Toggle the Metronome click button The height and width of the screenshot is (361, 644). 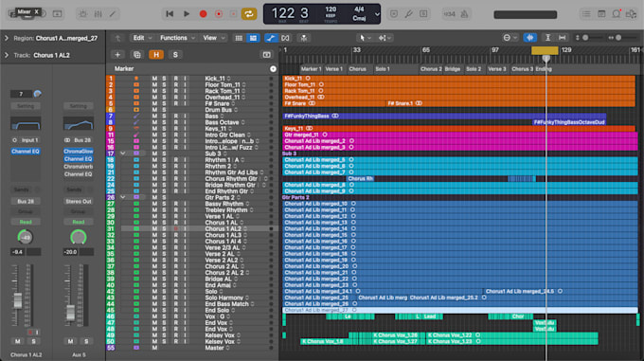coord(464,14)
